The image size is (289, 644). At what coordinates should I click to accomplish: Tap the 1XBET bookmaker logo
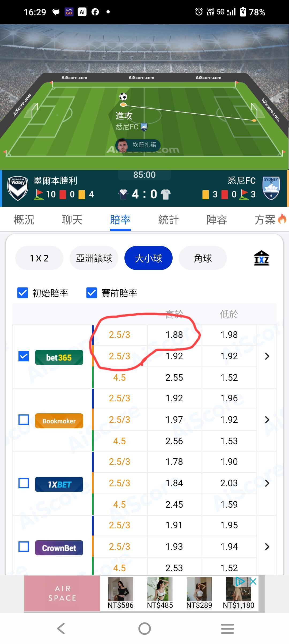coord(59,484)
